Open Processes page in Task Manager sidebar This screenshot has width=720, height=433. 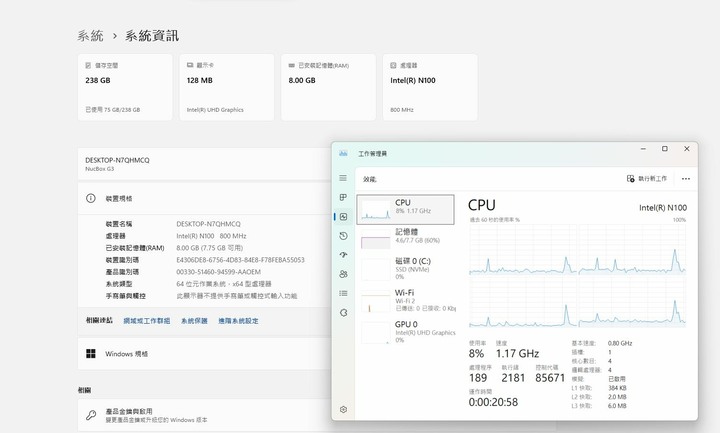pyautogui.click(x=343, y=197)
